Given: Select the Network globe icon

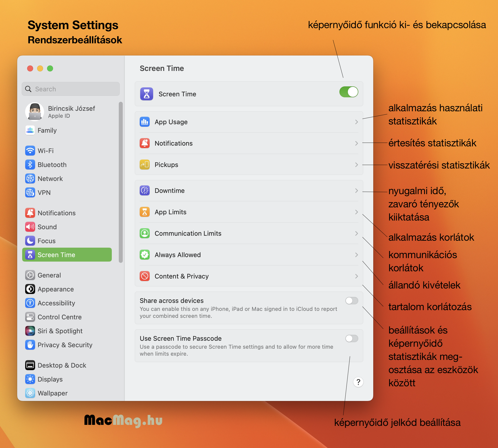Looking at the screenshot, I should point(30,179).
